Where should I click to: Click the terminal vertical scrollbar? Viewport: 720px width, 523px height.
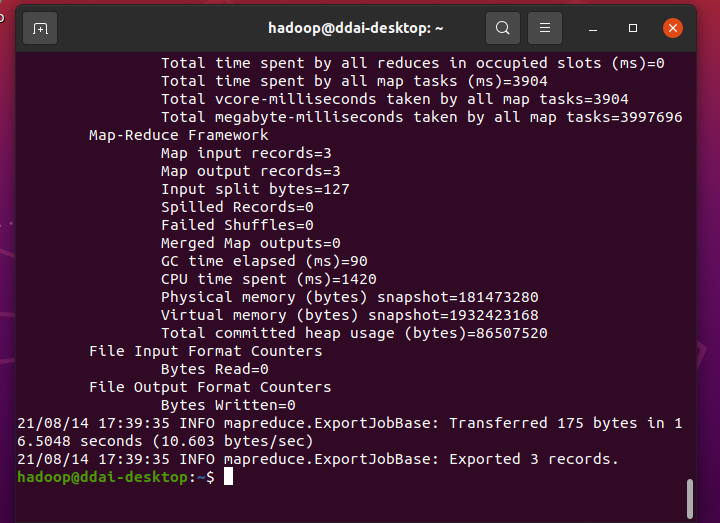pos(689,499)
